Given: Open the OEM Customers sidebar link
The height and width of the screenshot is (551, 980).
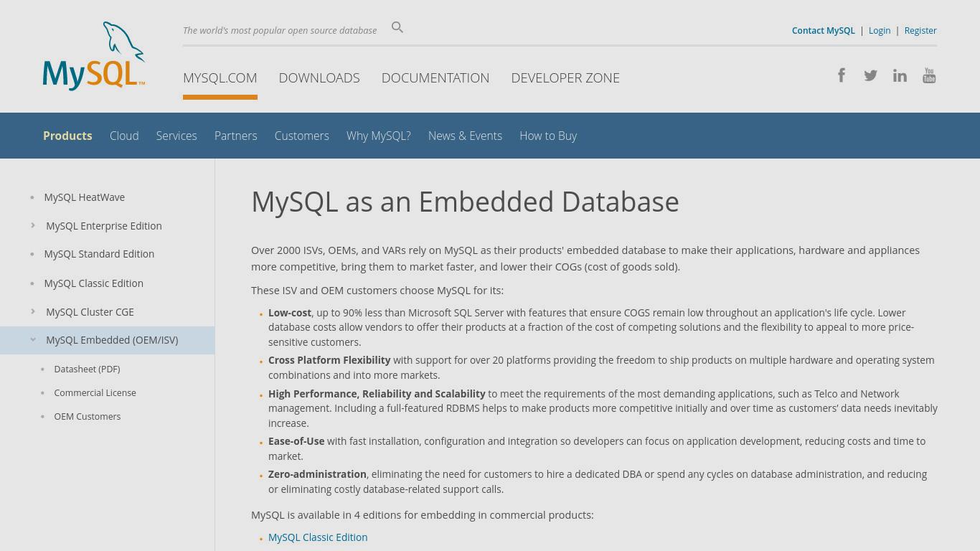Looking at the screenshot, I should click(88, 416).
